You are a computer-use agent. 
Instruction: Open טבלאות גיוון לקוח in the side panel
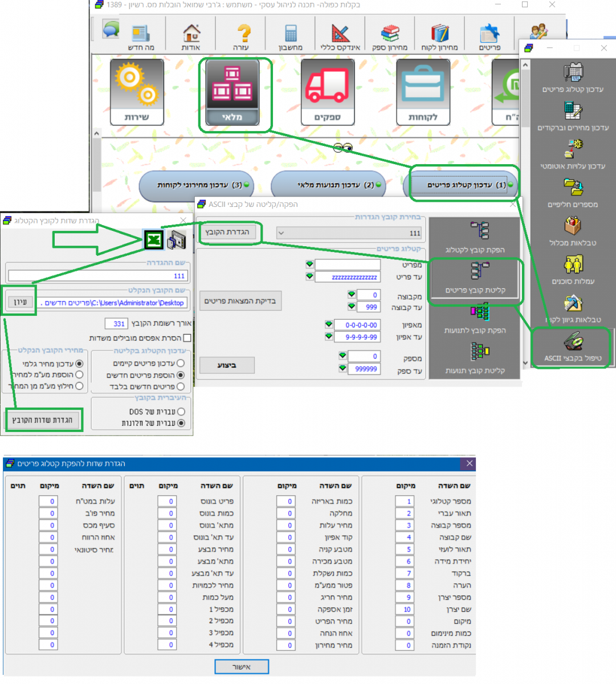click(x=573, y=308)
